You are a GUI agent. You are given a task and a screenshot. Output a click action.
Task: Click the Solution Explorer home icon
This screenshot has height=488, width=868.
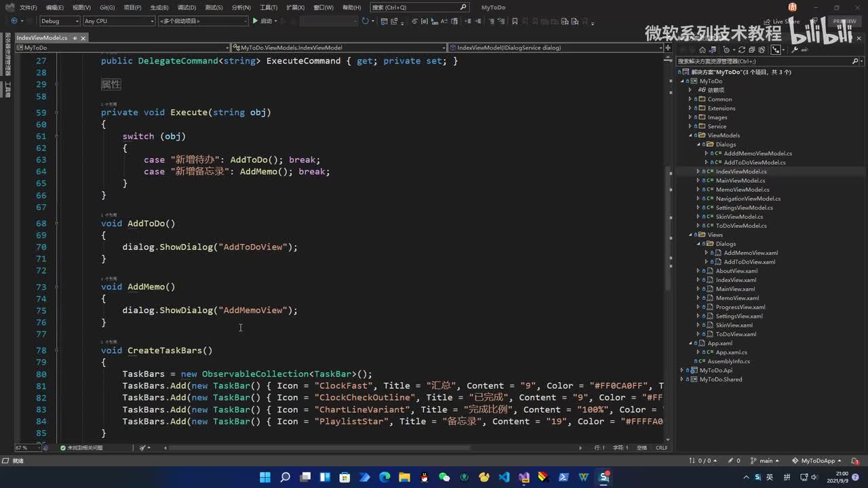(704, 49)
